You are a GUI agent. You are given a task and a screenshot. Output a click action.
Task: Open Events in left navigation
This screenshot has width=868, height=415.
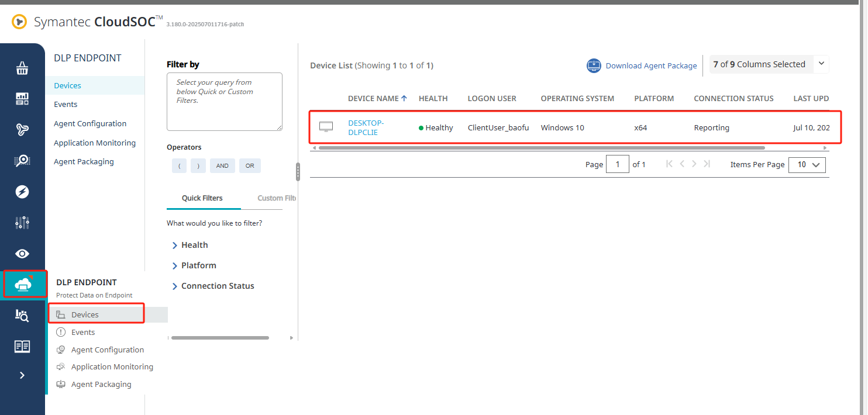tap(66, 104)
